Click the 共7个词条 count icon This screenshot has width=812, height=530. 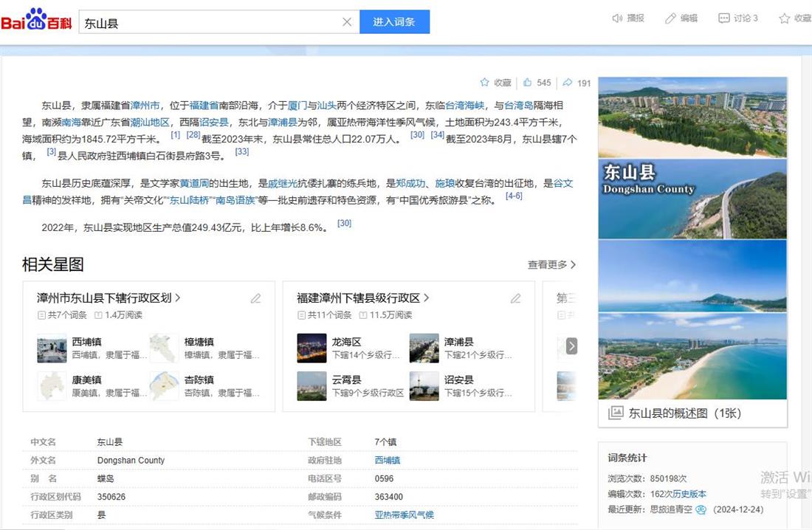[x=41, y=315]
